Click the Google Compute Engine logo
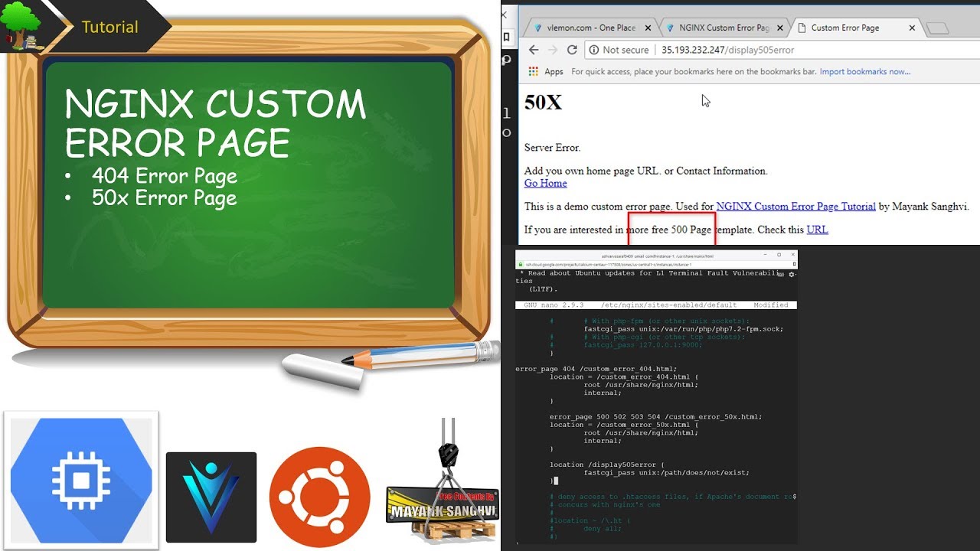Screen dimensions: 980x551 click(81, 481)
